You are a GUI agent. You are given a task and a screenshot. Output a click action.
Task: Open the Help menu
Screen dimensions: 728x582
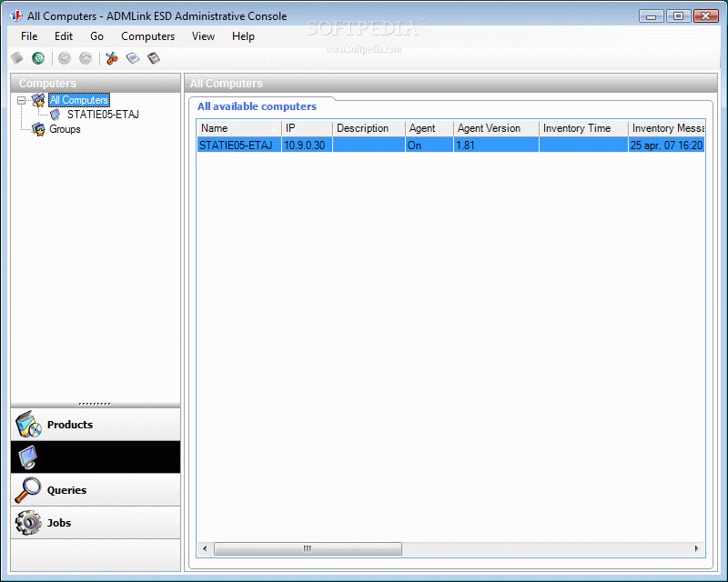point(243,36)
